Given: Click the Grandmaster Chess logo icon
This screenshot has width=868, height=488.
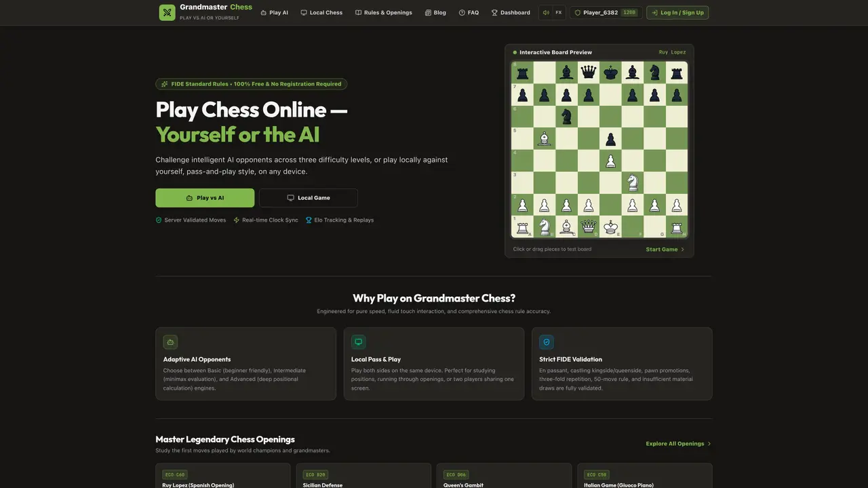Looking at the screenshot, I should (167, 12).
